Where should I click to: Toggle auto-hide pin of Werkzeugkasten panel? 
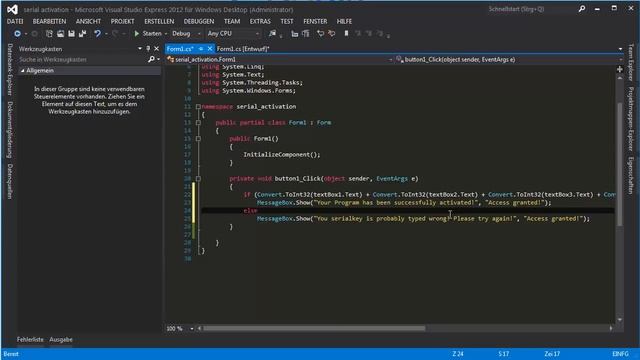click(148, 49)
